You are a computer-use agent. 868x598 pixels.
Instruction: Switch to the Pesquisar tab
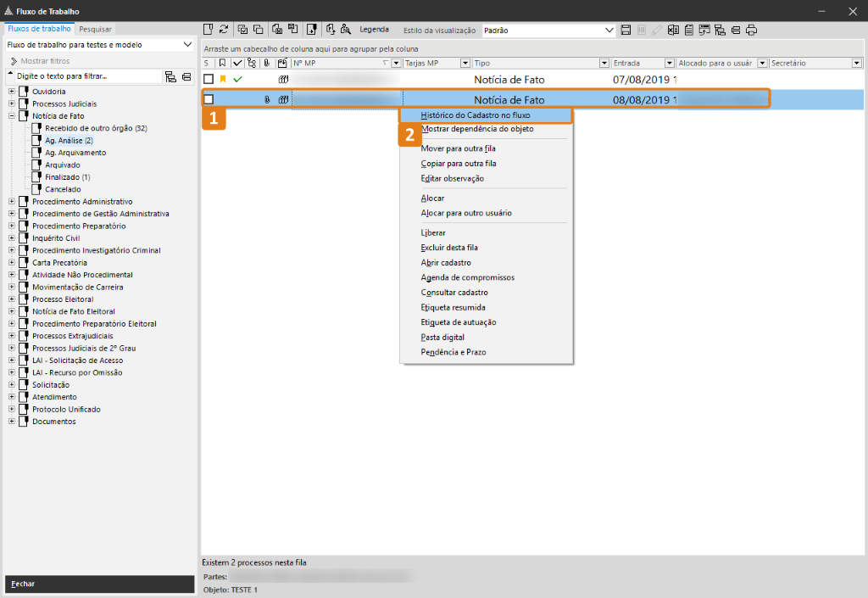(95, 29)
